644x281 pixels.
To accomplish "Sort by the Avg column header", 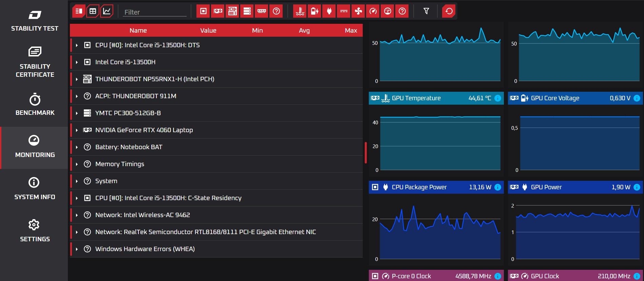I will tap(304, 30).
